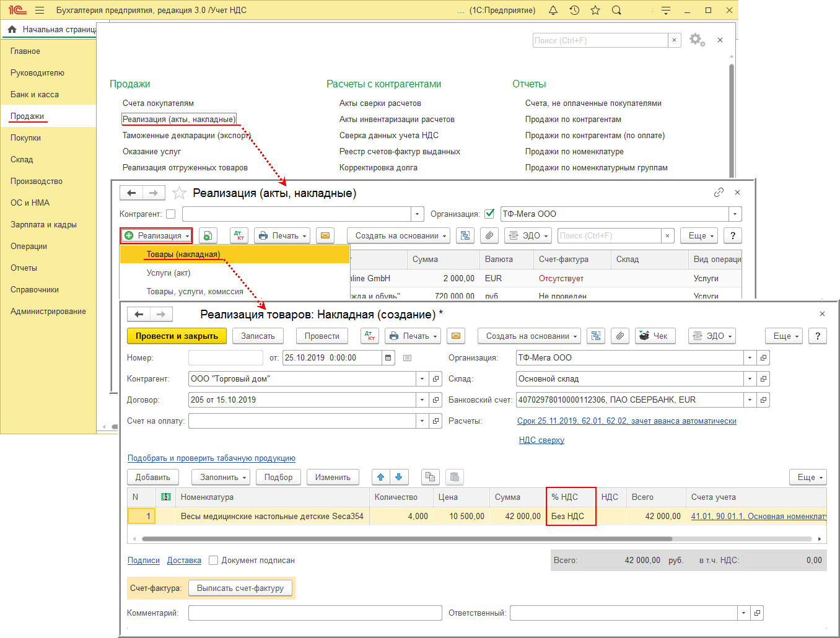Screen dimensions: 840x638
Task: Open Акты сверки расчетов link
Action: click(380, 103)
